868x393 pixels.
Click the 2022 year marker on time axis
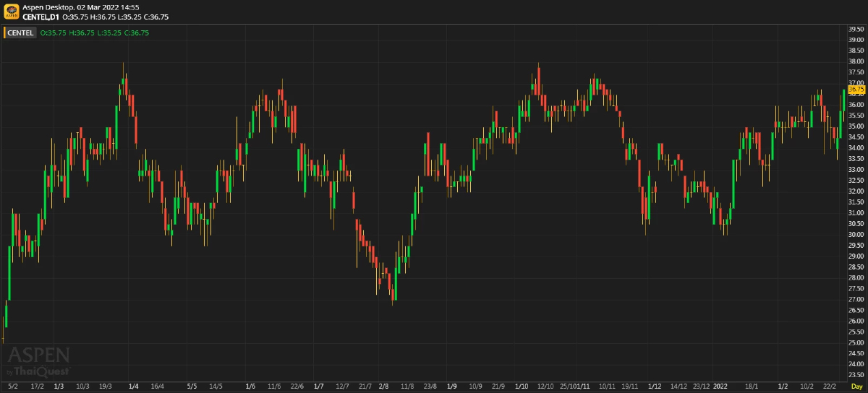(720, 386)
